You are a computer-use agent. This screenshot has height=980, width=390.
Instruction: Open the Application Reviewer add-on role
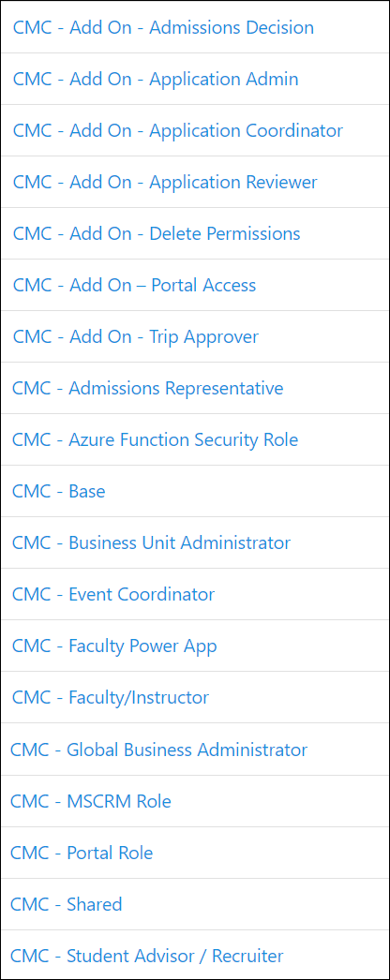point(165,182)
